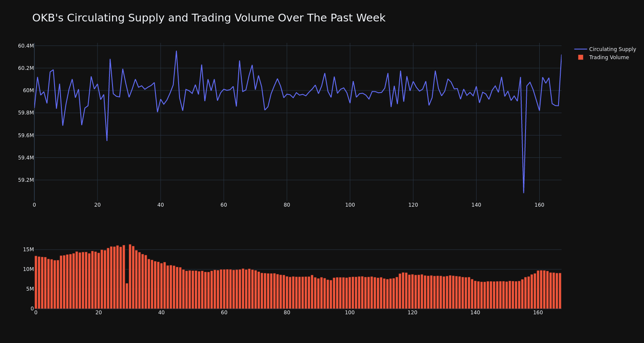
Task: Click the supply dip near index 23
Action: (x=107, y=140)
